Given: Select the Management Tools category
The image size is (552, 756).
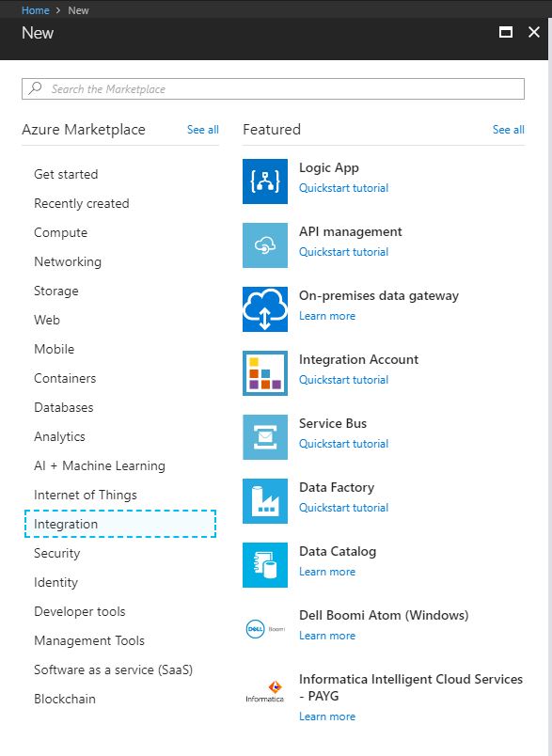Looking at the screenshot, I should point(89,640).
